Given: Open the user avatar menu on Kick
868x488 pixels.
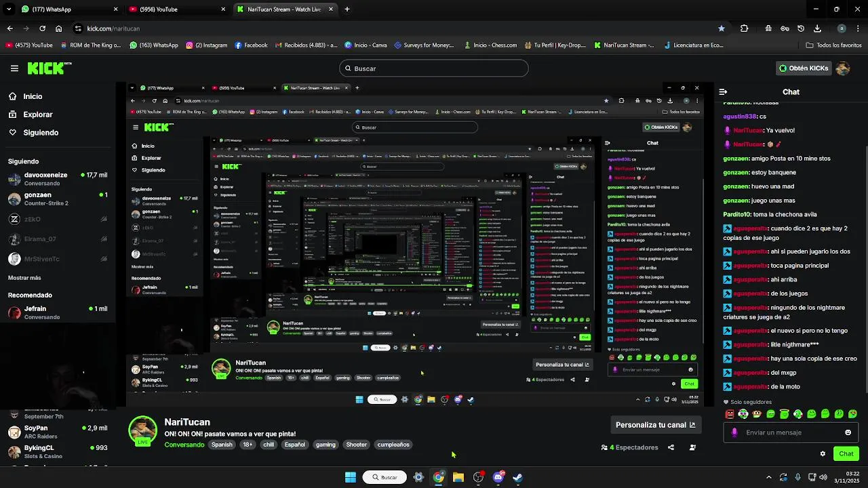Looking at the screenshot, I should coord(843,68).
